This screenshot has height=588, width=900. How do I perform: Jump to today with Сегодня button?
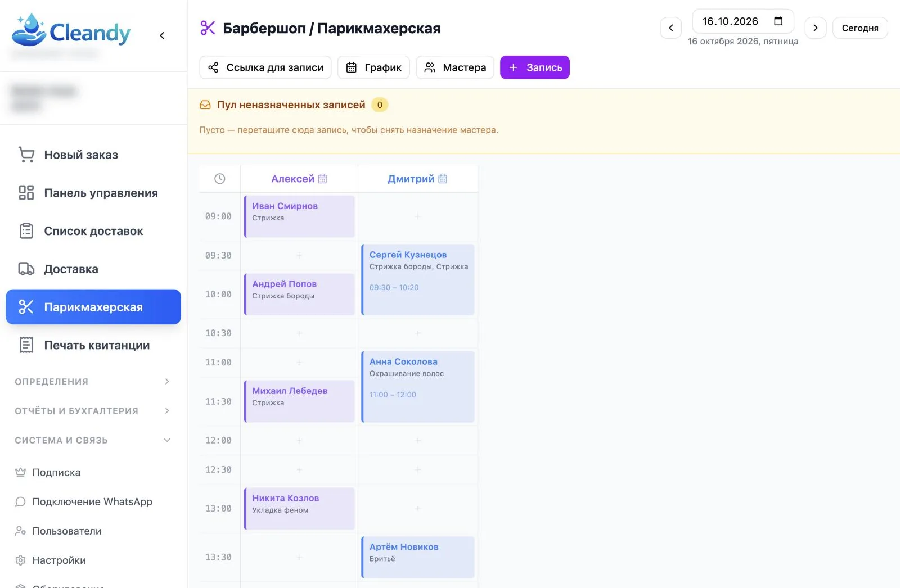[x=860, y=28]
